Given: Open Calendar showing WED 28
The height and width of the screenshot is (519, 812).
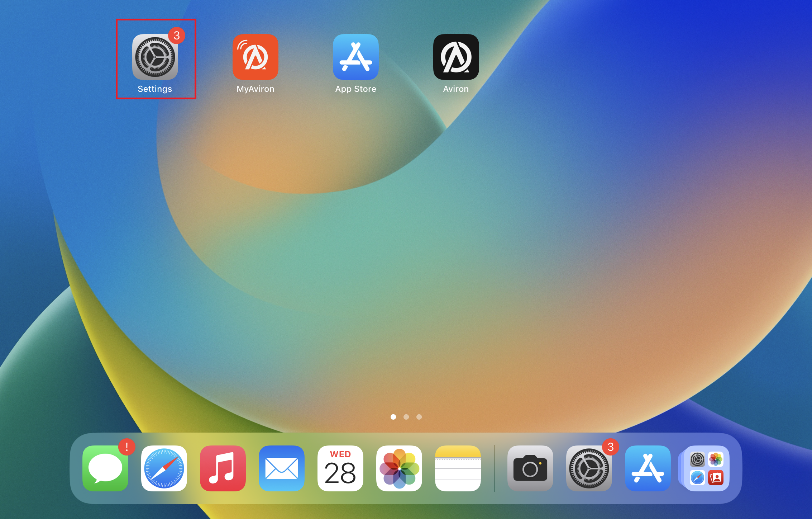Looking at the screenshot, I should [x=340, y=468].
